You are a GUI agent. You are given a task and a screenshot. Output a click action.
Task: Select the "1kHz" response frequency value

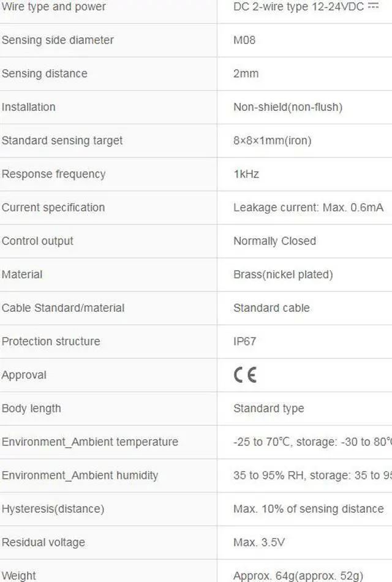point(246,174)
